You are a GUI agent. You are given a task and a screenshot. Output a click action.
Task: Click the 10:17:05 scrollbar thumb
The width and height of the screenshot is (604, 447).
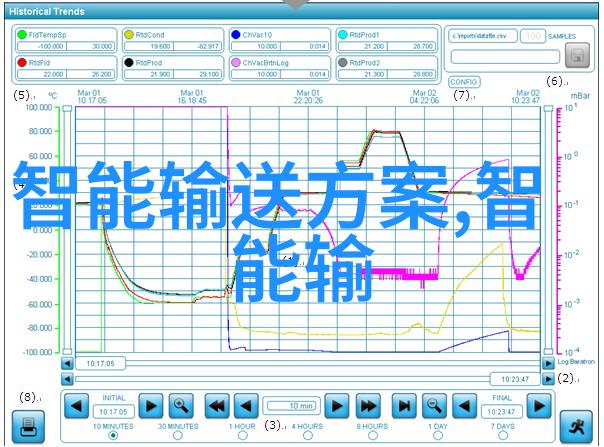(100, 363)
